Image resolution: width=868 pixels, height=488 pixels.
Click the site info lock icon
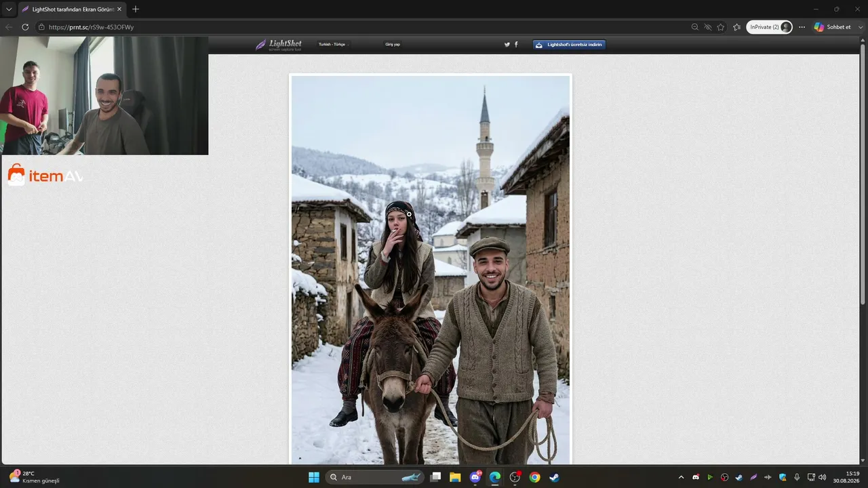click(41, 27)
